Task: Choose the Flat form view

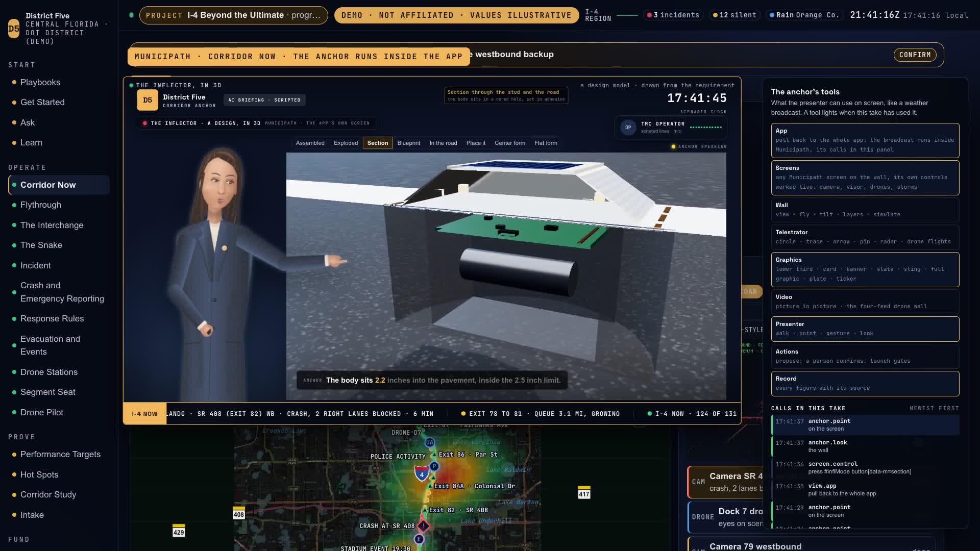Action: [x=546, y=143]
